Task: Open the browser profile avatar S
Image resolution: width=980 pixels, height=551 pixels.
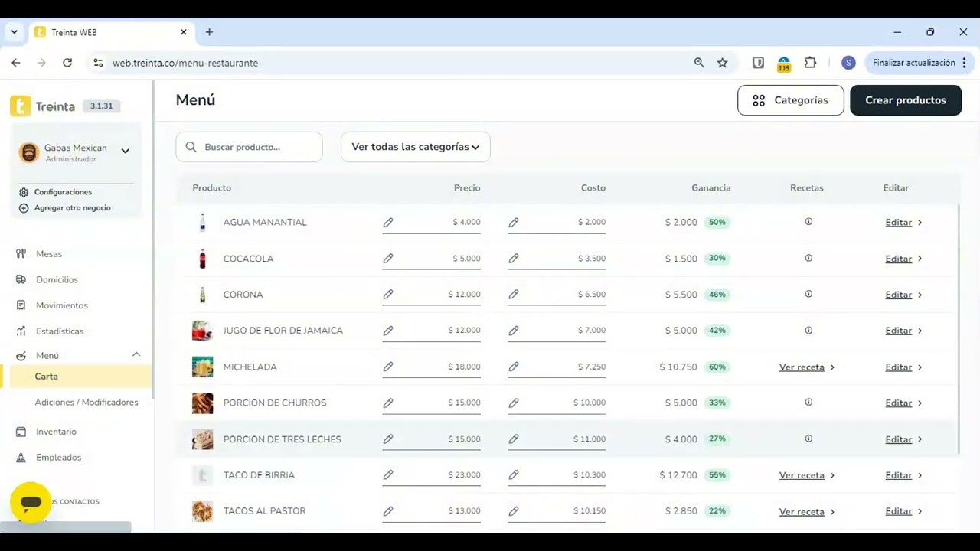Action: tap(848, 63)
